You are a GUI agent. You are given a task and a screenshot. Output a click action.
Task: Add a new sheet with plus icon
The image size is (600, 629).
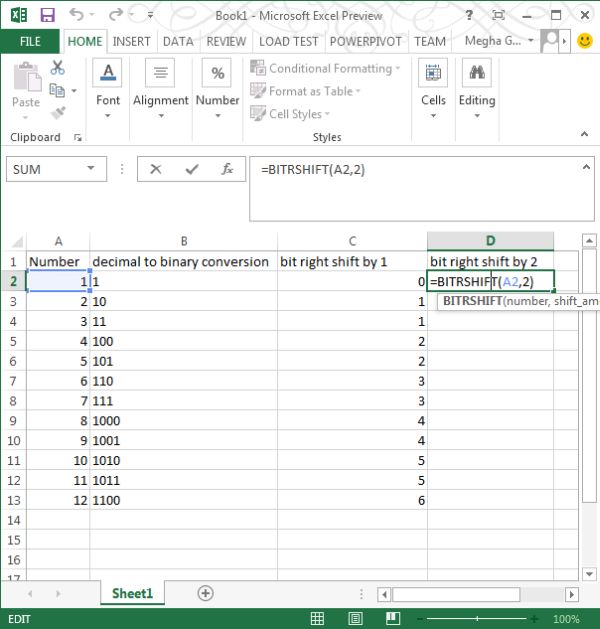[x=205, y=593]
